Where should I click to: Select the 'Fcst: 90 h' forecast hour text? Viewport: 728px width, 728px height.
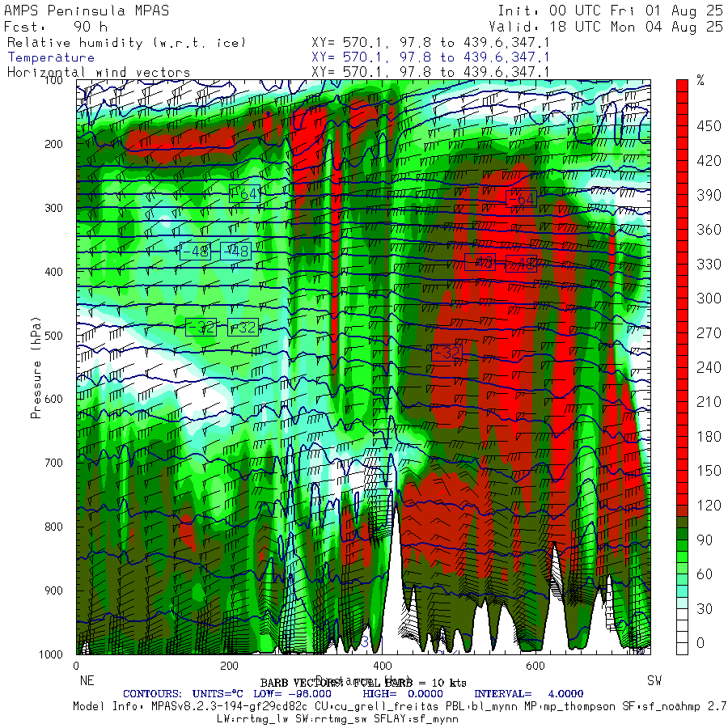(56, 27)
